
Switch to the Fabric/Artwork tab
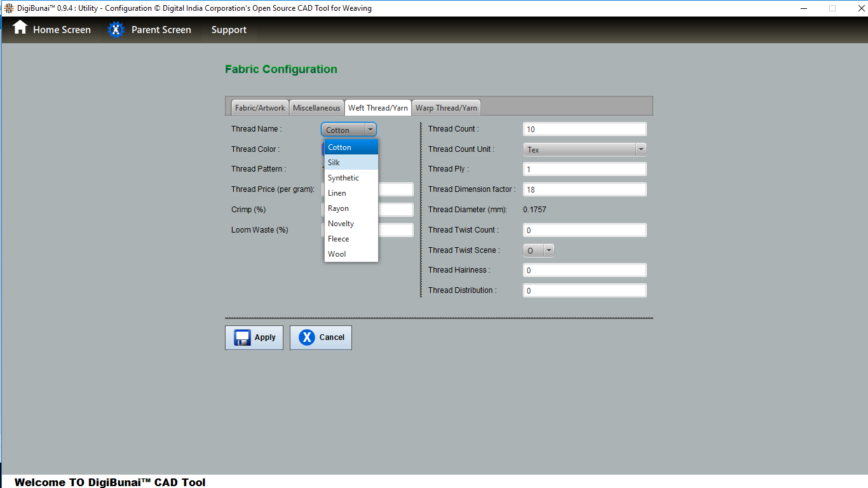pyautogui.click(x=260, y=108)
